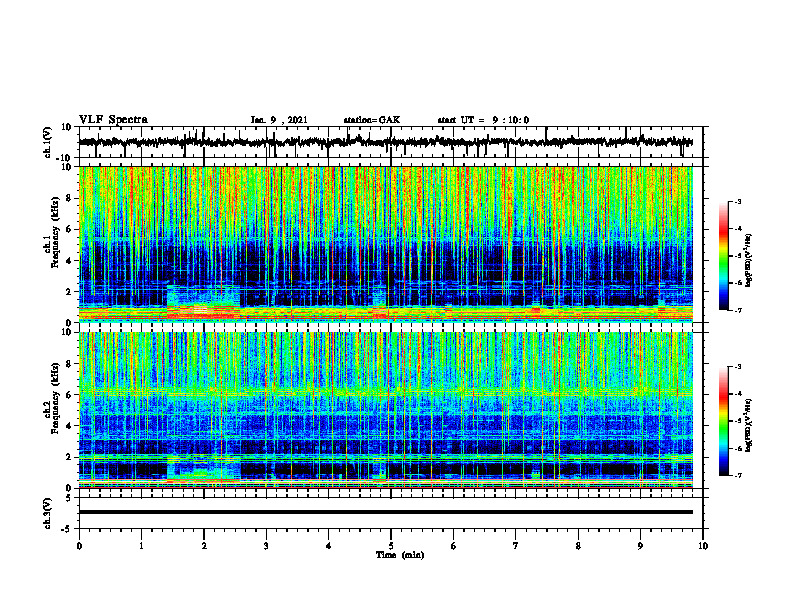Image resolution: width=792 pixels, height=612 pixels.
Task: Click time axis tick label "6"
Action: tap(454, 546)
